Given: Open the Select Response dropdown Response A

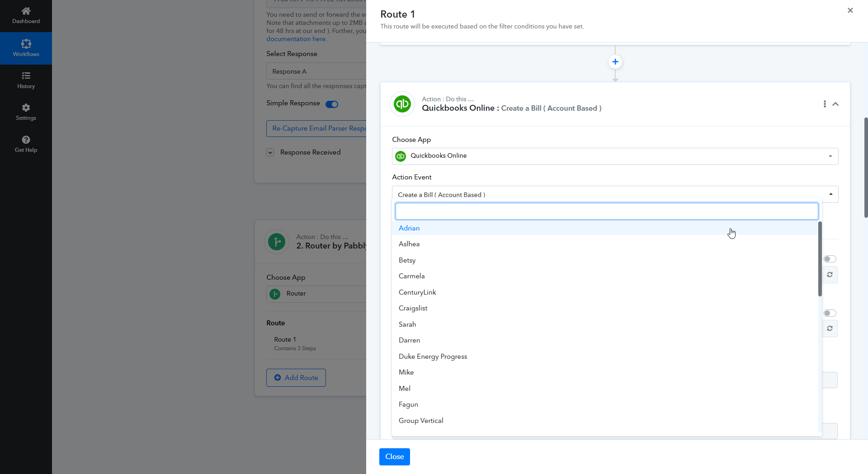Looking at the screenshot, I should [x=316, y=71].
